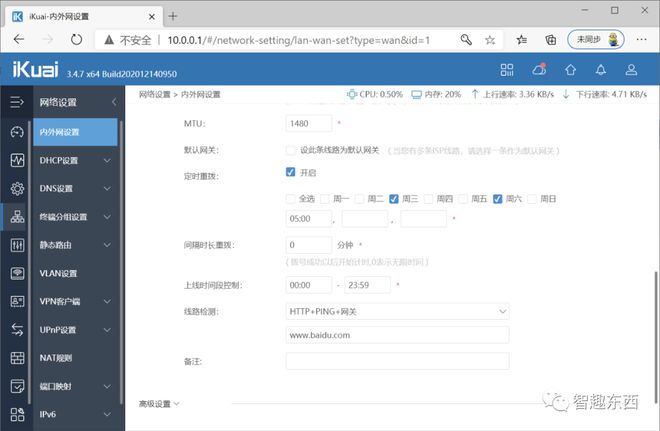
Task: Click the Wi-Fi wireless icon in sidebar
Action: click(x=16, y=273)
